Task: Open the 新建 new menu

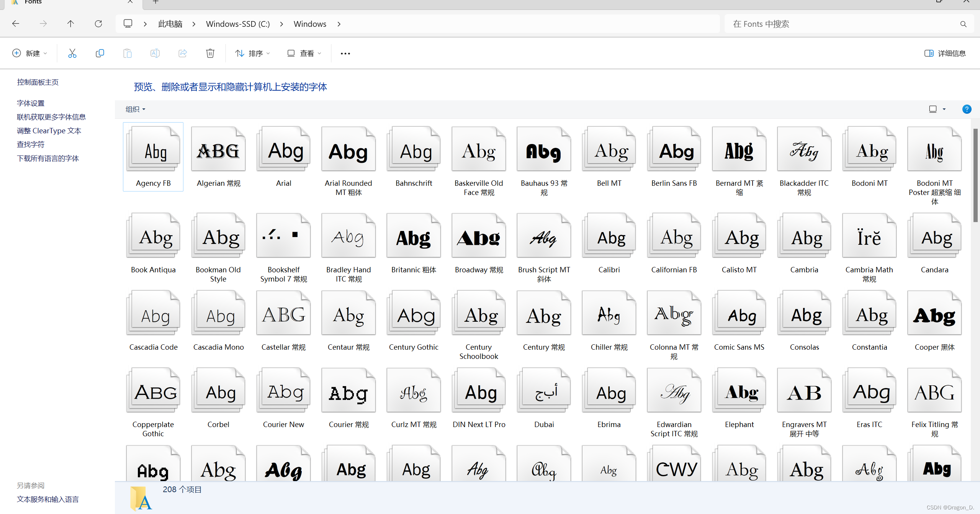Action: 29,53
